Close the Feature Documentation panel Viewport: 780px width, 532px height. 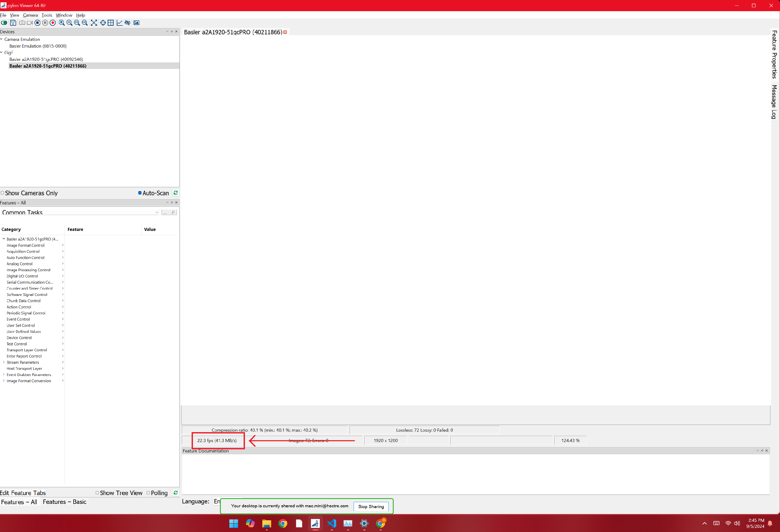coord(766,450)
